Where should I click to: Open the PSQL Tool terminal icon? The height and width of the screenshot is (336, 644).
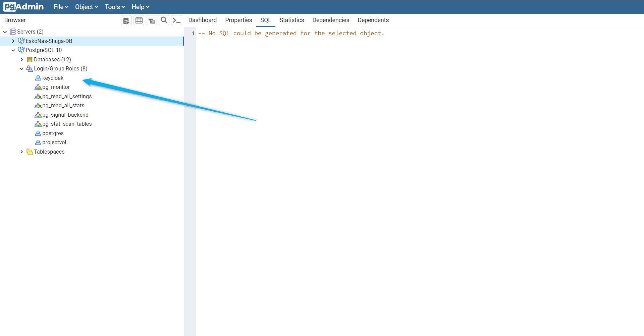176,20
